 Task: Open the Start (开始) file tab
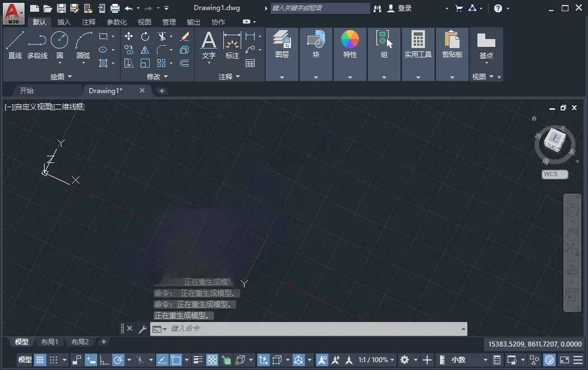tap(27, 91)
